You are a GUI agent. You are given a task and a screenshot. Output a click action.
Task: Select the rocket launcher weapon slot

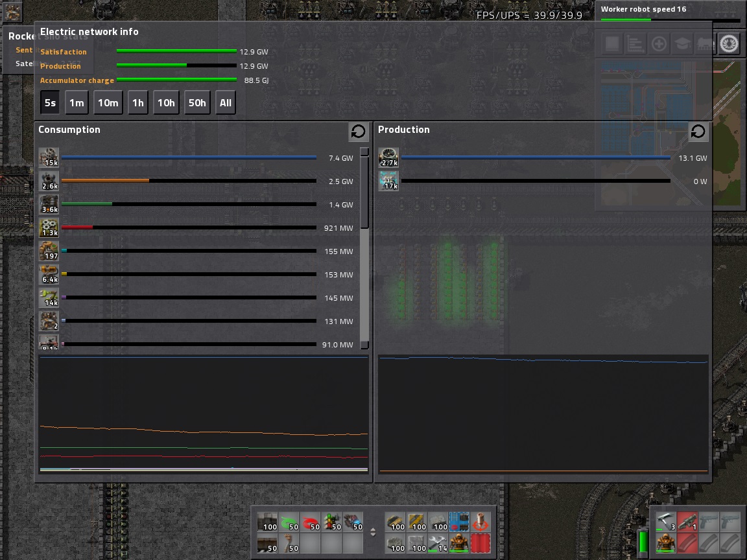(x=687, y=521)
